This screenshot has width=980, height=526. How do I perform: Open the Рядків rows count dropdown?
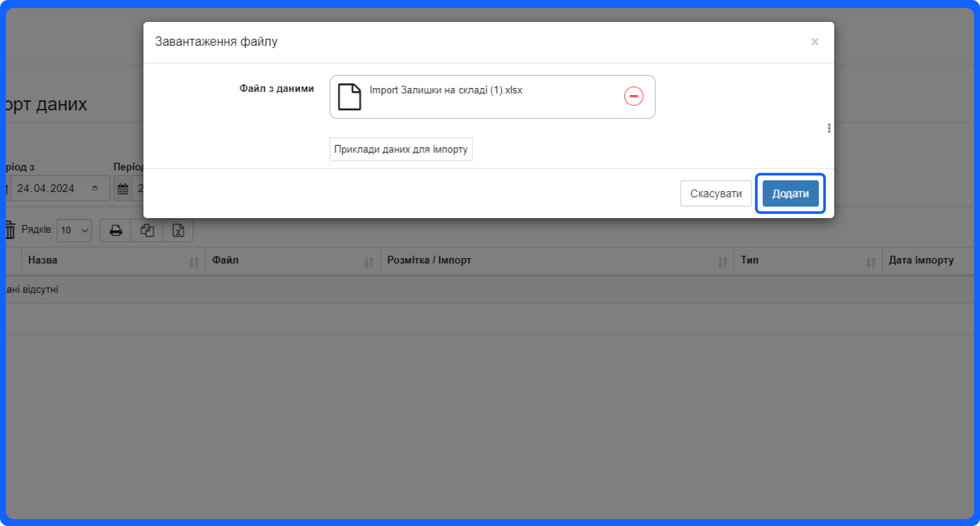pyautogui.click(x=74, y=230)
